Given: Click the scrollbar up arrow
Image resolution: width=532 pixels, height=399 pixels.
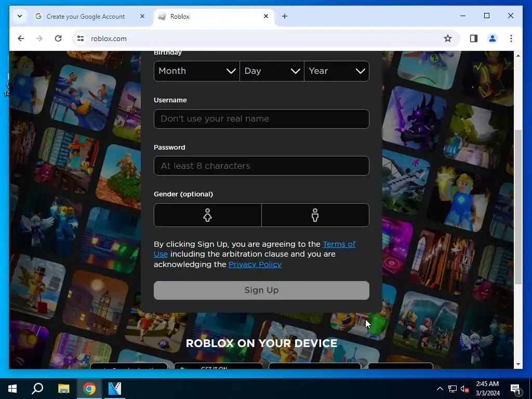Looking at the screenshot, I should pyautogui.click(x=518, y=55).
